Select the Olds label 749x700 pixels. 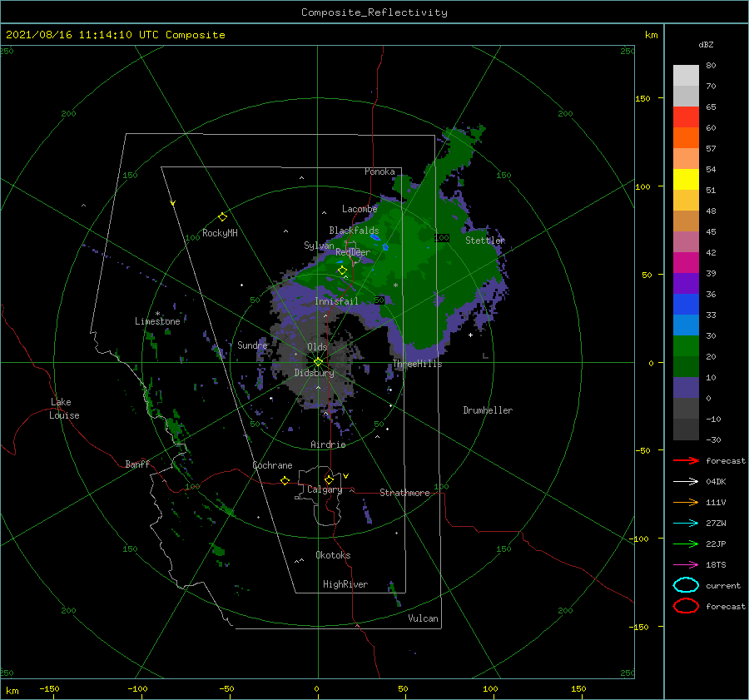pos(317,347)
